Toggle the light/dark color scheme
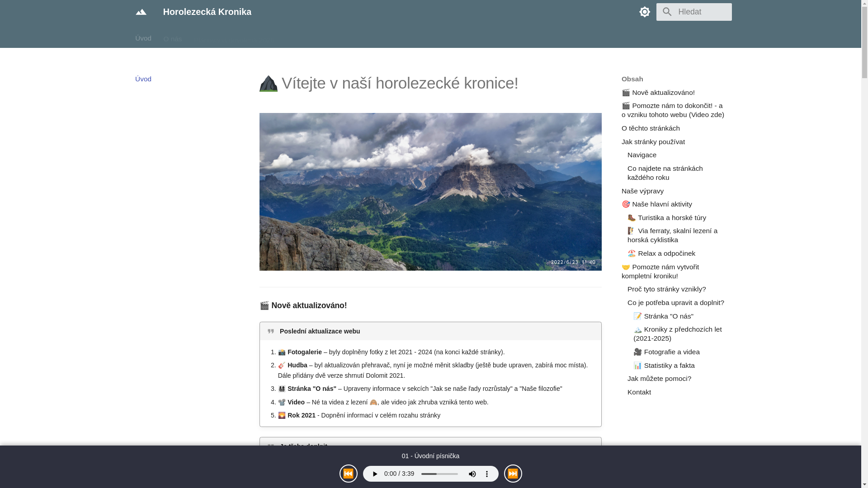 645,12
